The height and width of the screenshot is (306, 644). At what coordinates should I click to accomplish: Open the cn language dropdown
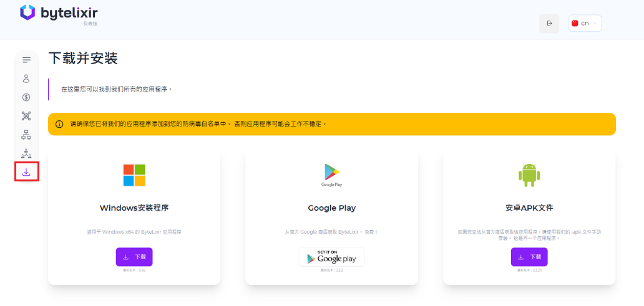(585, 24)
